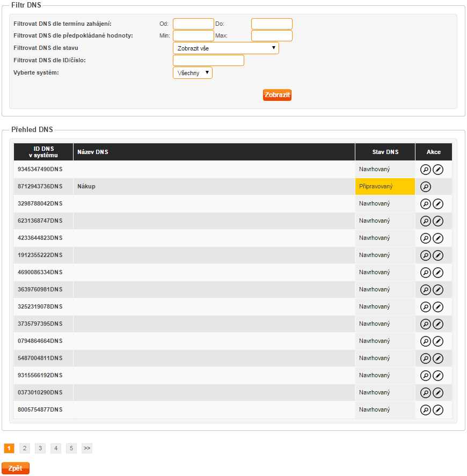The width and height of the screenshot is (467, 476).
Task: Edit DNS 0373010290DNS
Action: pyautogui.click(x=438, y=392)
